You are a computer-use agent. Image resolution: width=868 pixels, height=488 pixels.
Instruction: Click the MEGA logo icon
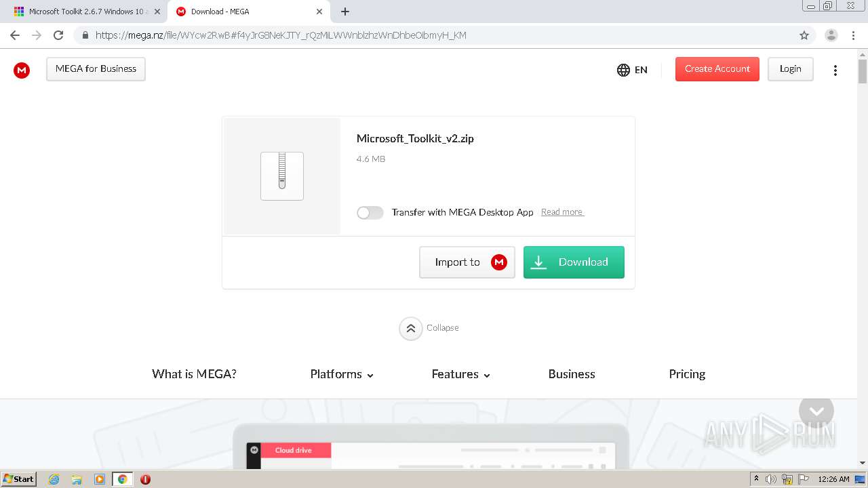coord(22,70)
